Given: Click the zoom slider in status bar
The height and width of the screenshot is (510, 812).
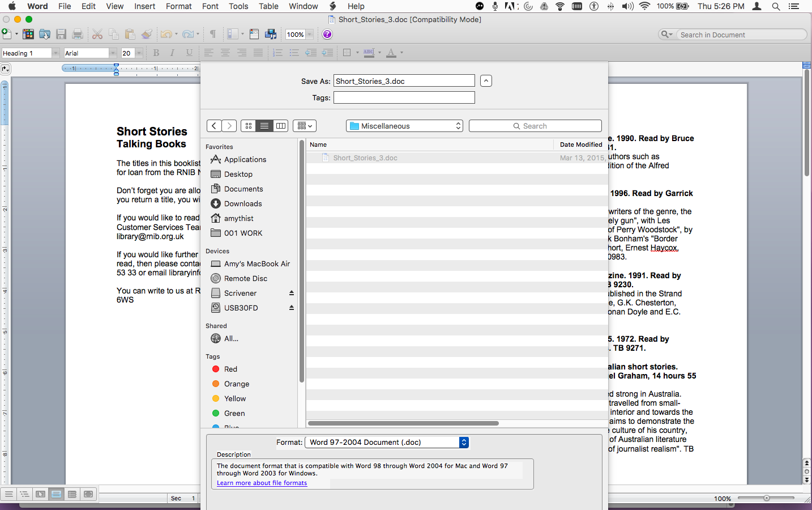Looking at the screenshot, I should tap(766, 498).
